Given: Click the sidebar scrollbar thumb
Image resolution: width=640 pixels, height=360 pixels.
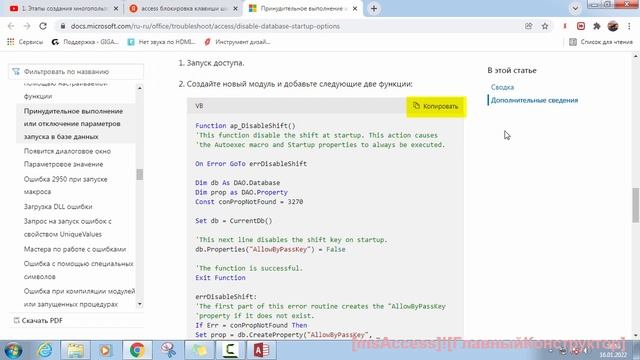Looking at the screenshot, I should (x=140, y=174).
